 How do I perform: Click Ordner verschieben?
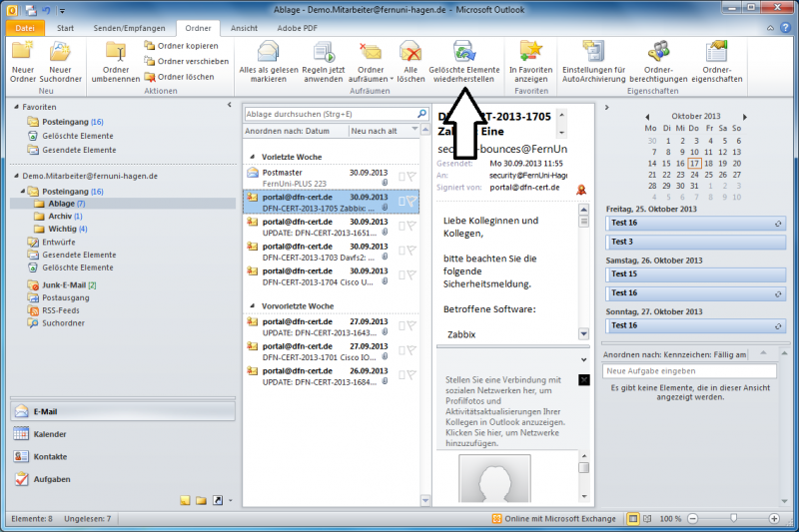click(187, 61)
